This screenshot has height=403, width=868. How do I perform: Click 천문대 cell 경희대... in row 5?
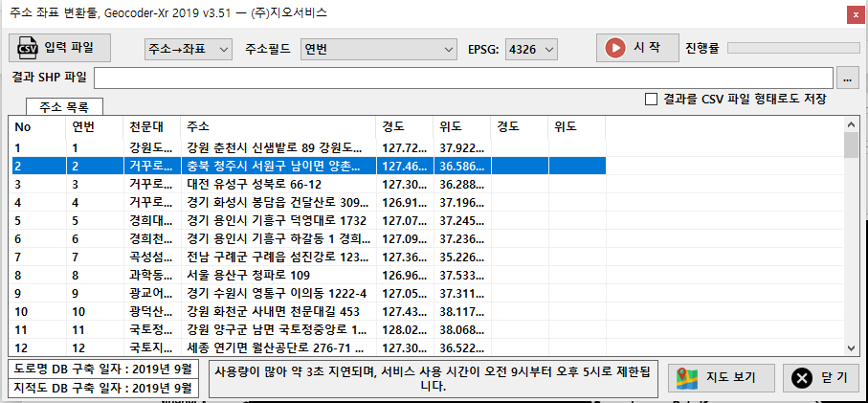[x=151, y=221]
